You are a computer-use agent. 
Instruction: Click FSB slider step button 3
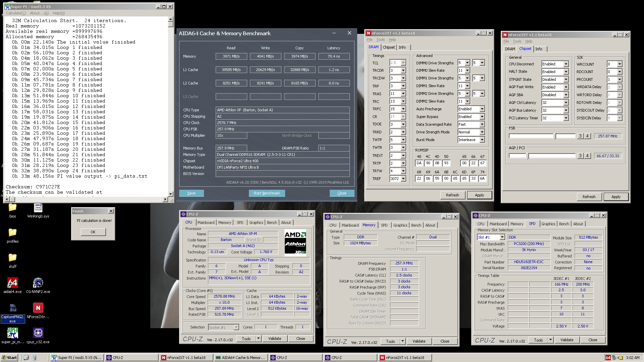click(580, 136)
